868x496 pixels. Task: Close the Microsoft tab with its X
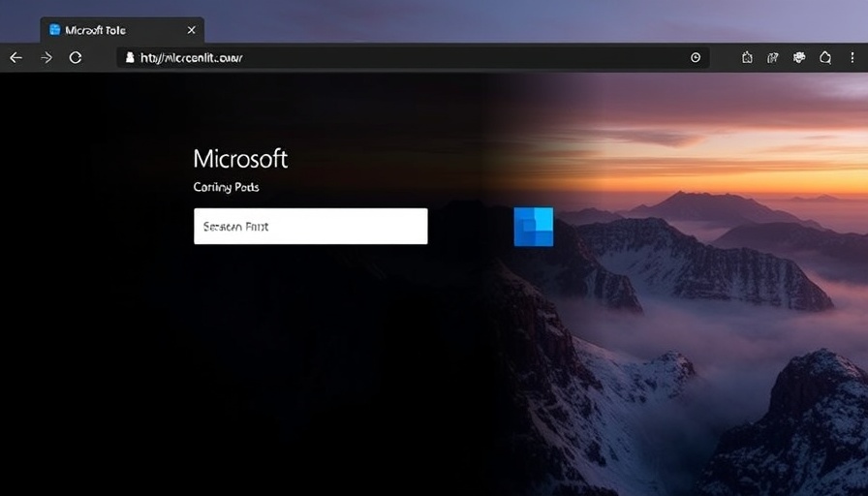(192, 30)
